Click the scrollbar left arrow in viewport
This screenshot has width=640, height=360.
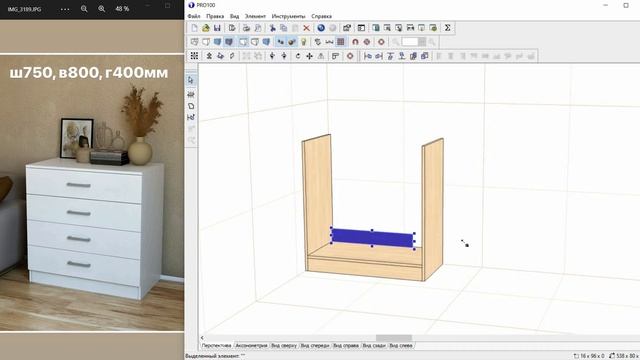202,338
